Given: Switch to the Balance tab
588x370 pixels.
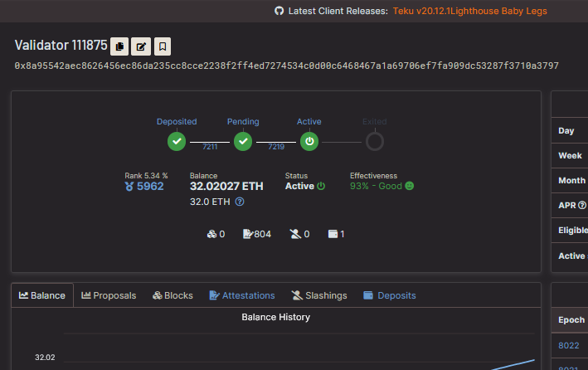Looking at the screenshot, I should point(42,295).
